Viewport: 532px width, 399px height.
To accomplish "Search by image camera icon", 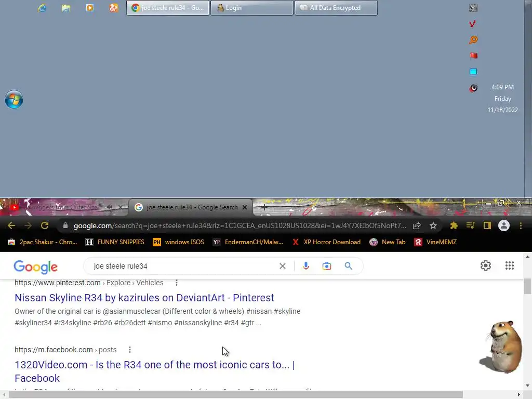I will point(326,266).
